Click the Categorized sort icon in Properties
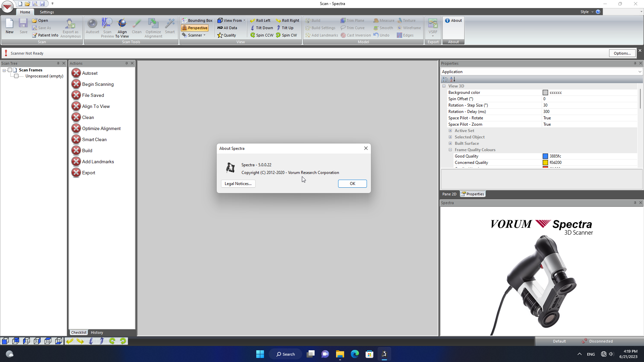The height and width of the screenshot is (362, 644). 445,79
